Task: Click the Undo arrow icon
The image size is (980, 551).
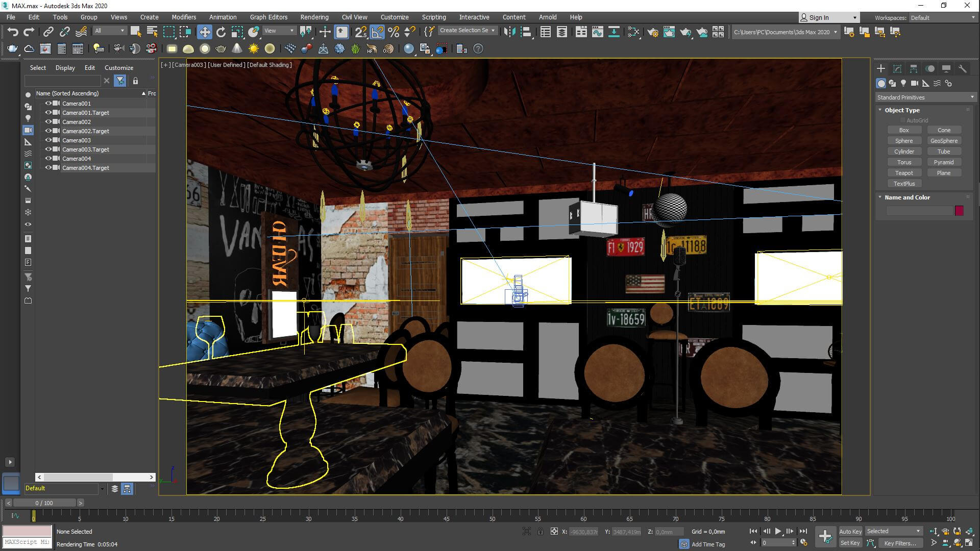Action: [12, 32]
